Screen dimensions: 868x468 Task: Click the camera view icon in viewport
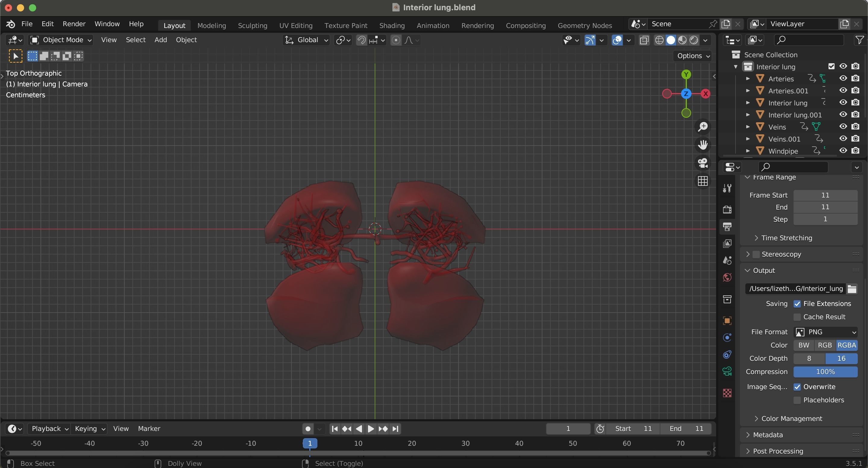703,163
